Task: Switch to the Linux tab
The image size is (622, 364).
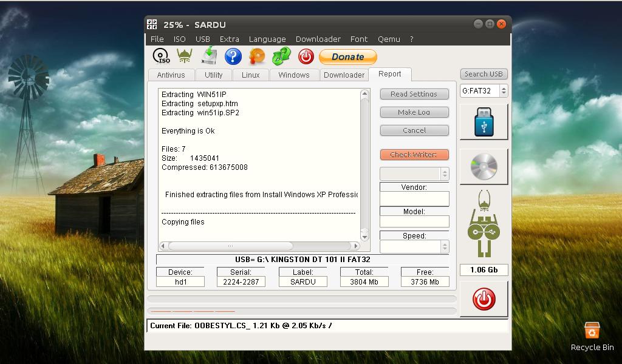Action: tap(251, 75)
